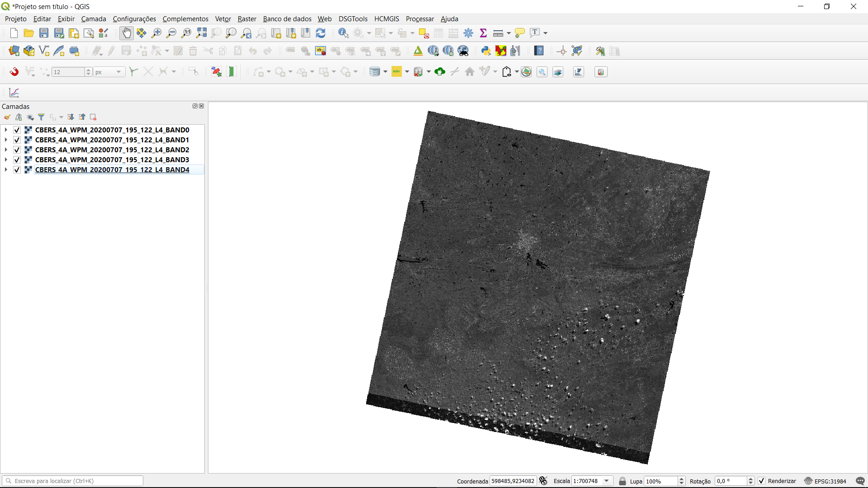Expand the BAND1 layer tree node
This screenshot has height=488, width=868.
(6, 140)
